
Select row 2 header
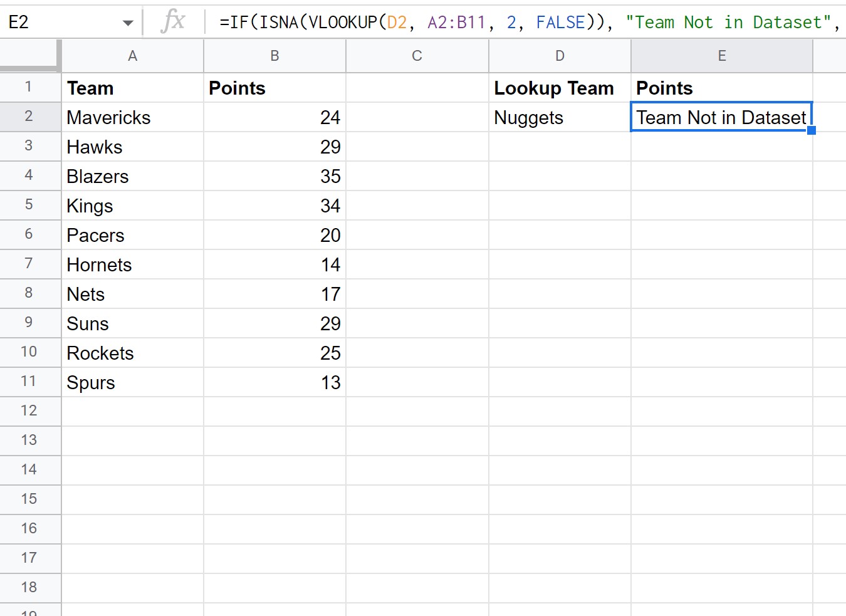(x=30, y=117)
